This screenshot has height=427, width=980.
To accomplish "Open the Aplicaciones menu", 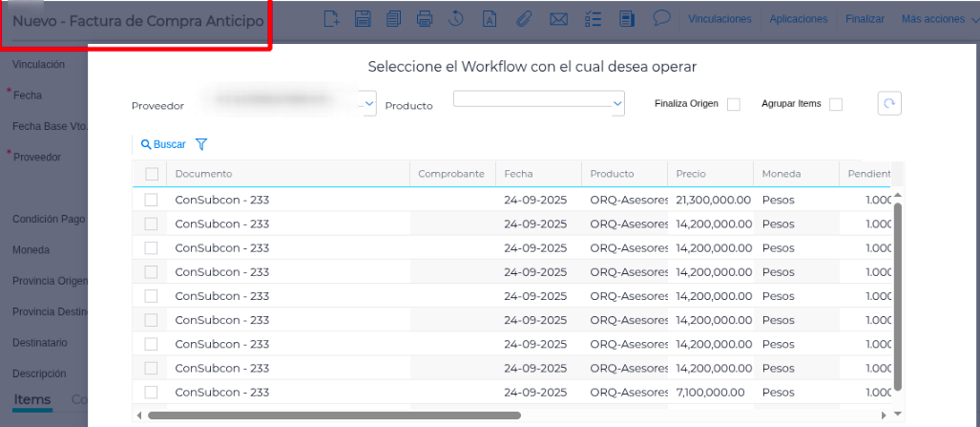I will 798,19.
